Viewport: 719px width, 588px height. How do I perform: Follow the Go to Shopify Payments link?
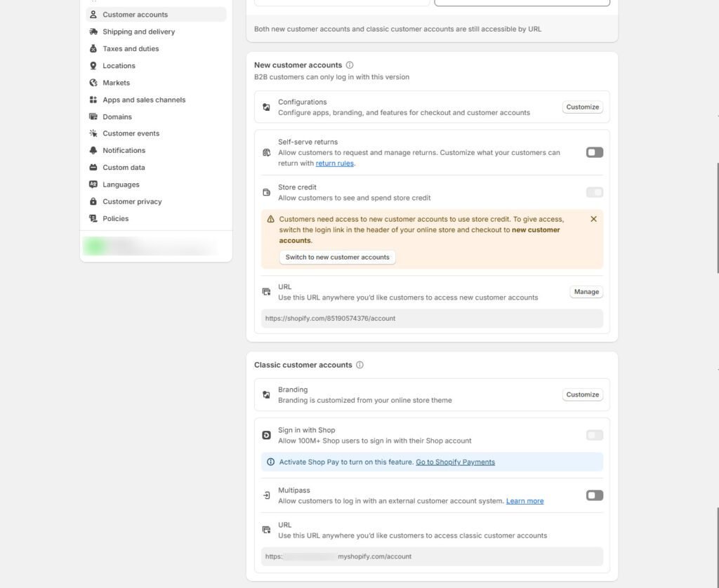455,462
